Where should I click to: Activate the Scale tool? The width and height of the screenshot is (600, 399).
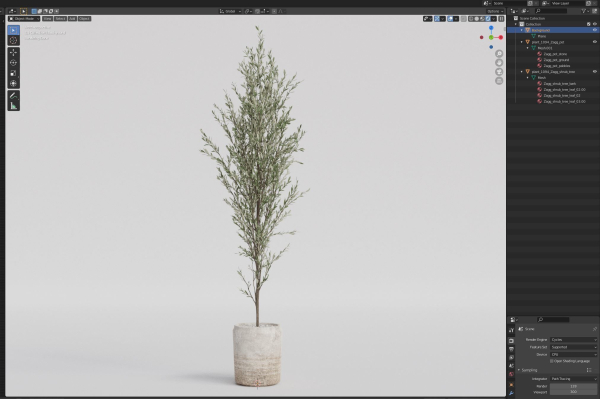click(13, 73)
